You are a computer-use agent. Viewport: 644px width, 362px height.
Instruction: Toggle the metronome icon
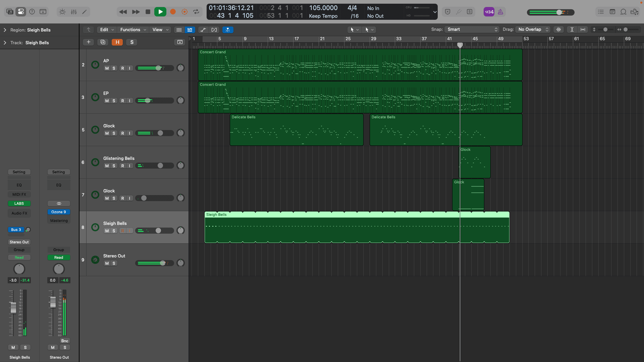(x=500, y=12)
